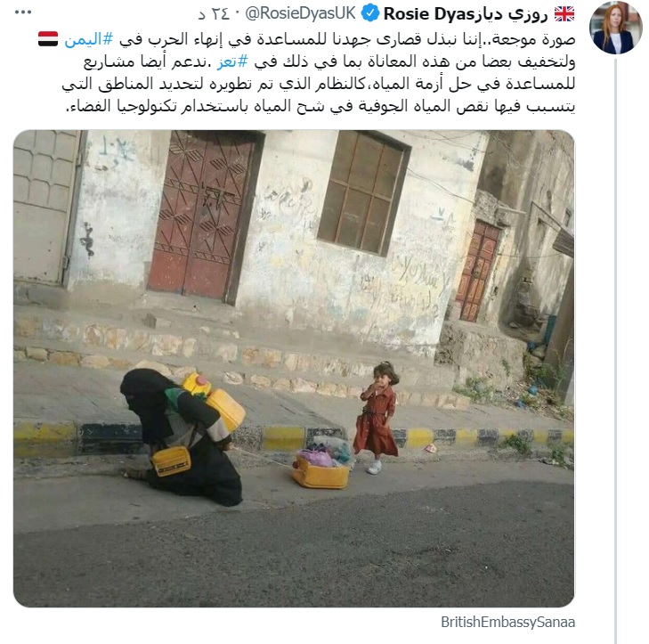Click the barred window in the photo
The image size is (649, 644).
[x=363, y=192]
